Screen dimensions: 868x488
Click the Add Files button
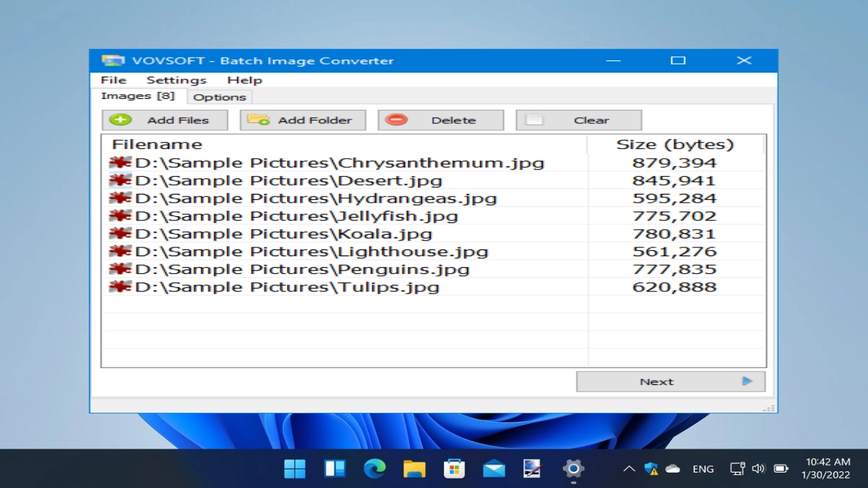click(x=165, y=120)
